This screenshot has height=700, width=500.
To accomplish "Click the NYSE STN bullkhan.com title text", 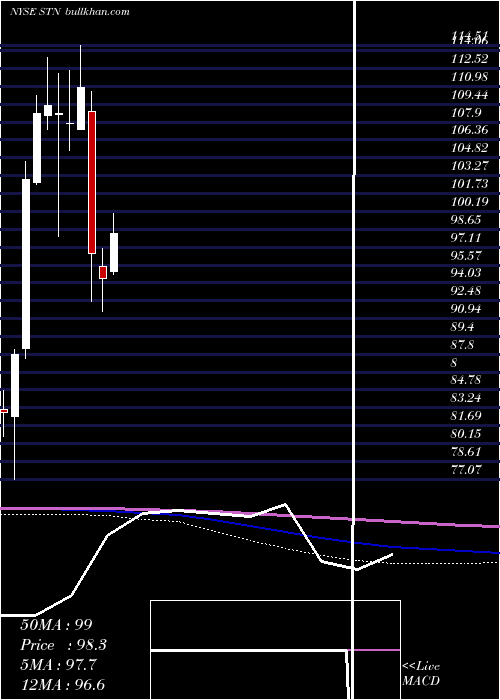I will coord(70,12).
